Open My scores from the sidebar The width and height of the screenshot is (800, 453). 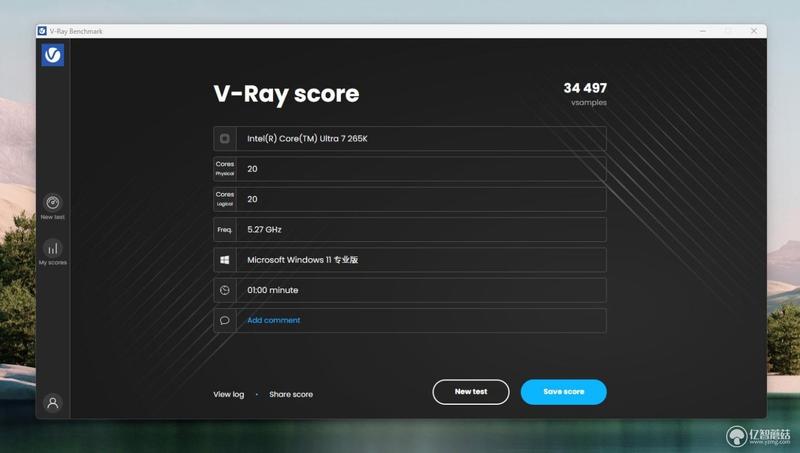[53, 252]
